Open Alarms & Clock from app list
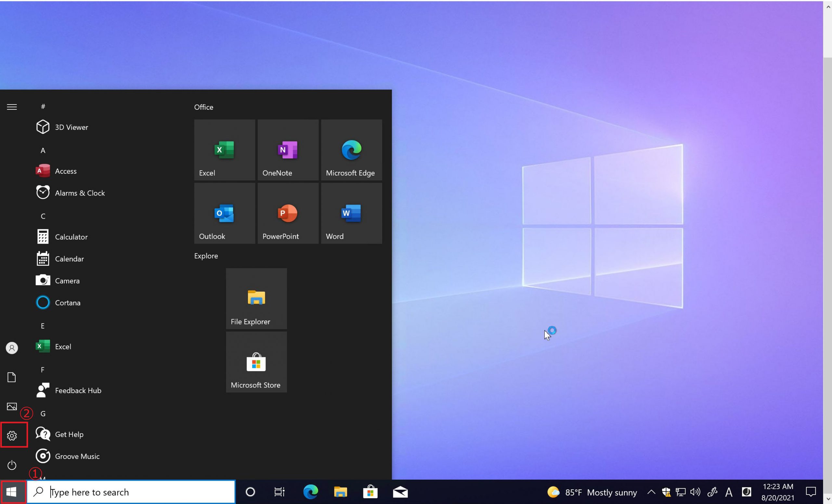Image resolution: width=832 pixels, height=504 pixels. (80, 193)
